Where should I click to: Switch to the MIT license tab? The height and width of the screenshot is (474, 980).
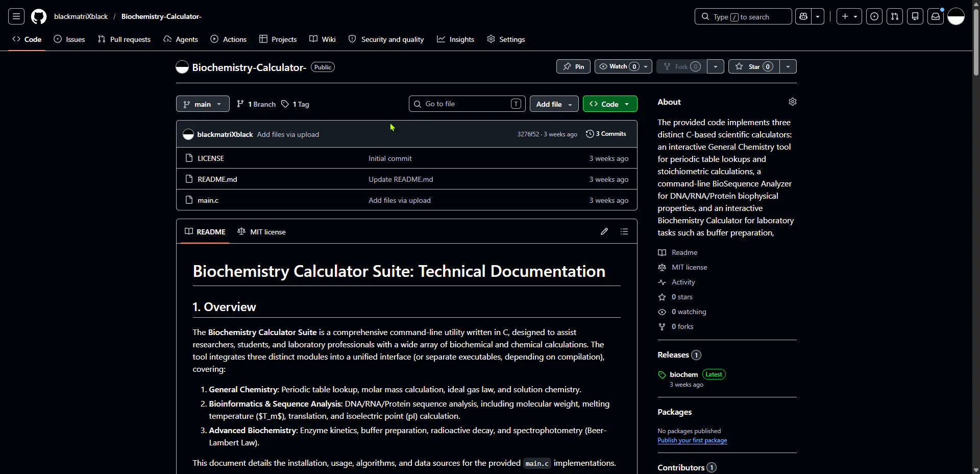261,231
